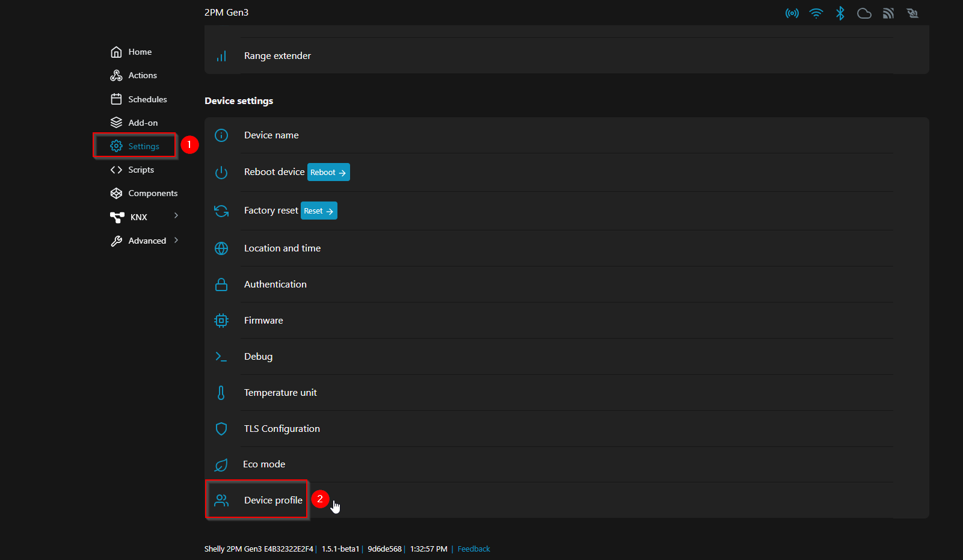Open the Scripts section
Viewport: 963px width, 560px height.
pyautogui.click(x=141, y=170)
